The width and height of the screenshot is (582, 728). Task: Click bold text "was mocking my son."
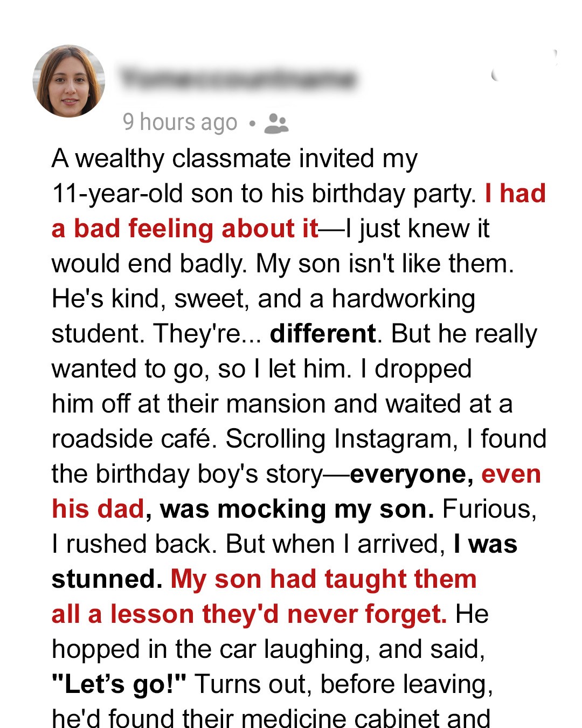tap(297, 509)
